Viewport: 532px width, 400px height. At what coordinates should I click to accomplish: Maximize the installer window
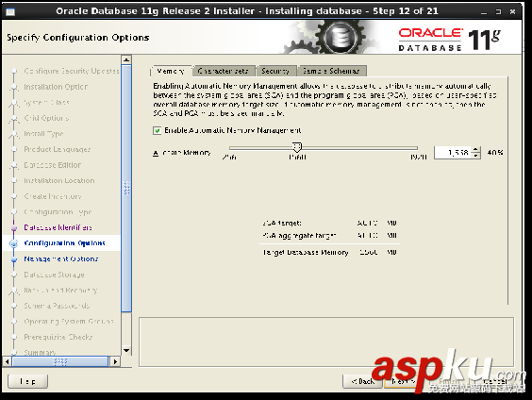[498, 12]
